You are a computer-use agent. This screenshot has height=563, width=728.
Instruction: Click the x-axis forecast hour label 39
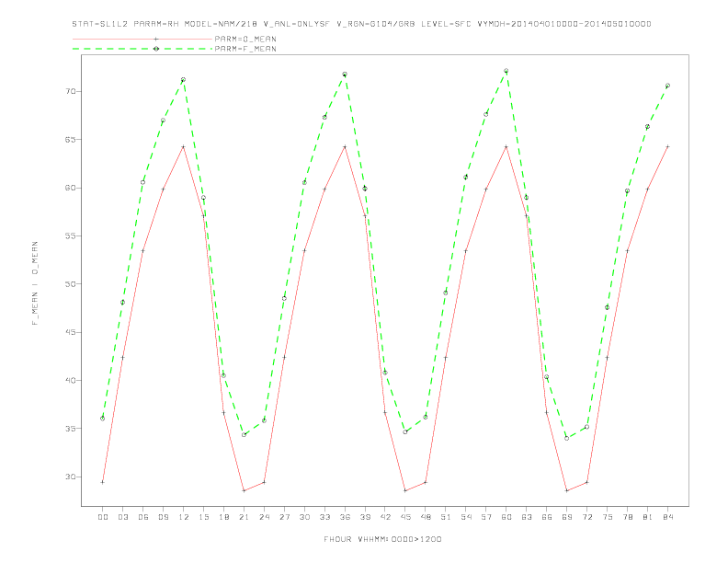pyautogui.click(x=365, y=517)
